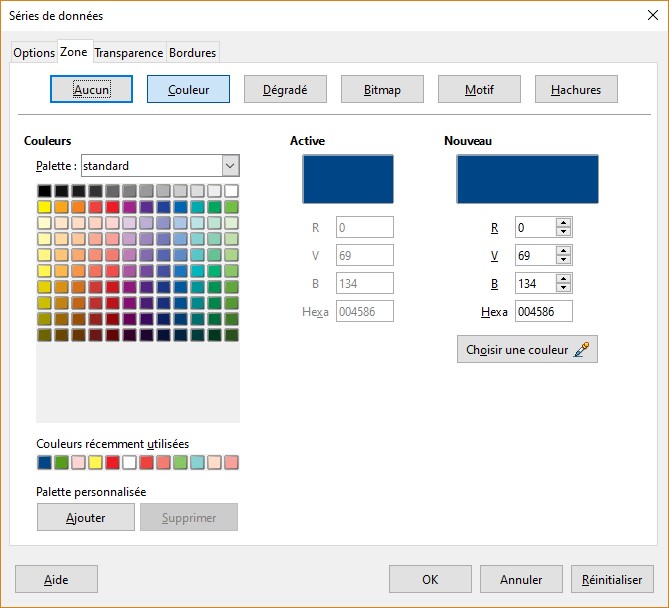
Task: Pick black swatch in the standard palette
Action: pos(44,191)
